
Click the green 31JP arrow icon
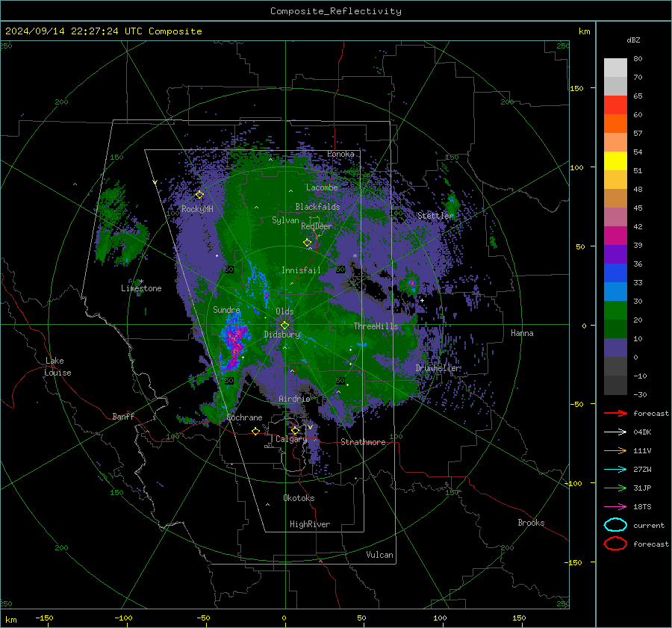pyautogui.click(x=615, y=488)
